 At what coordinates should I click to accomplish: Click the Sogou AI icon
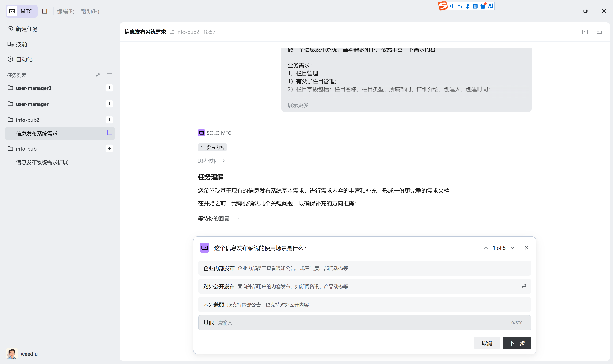[x=491, y=6]
